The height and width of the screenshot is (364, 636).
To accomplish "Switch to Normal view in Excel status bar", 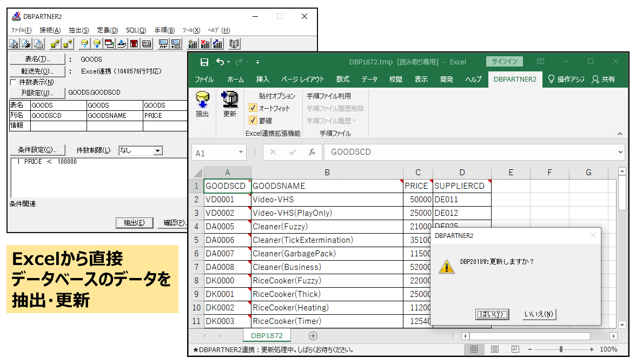I will pos(474,349).
